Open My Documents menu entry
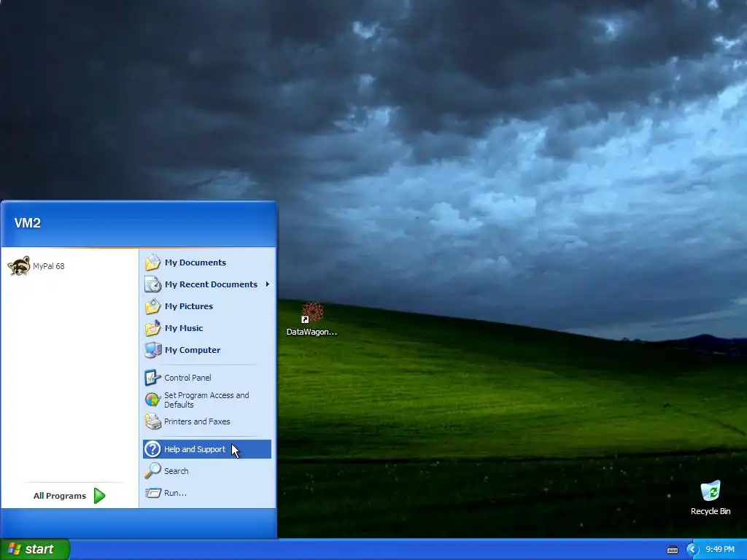 click(x=206, y=262)
